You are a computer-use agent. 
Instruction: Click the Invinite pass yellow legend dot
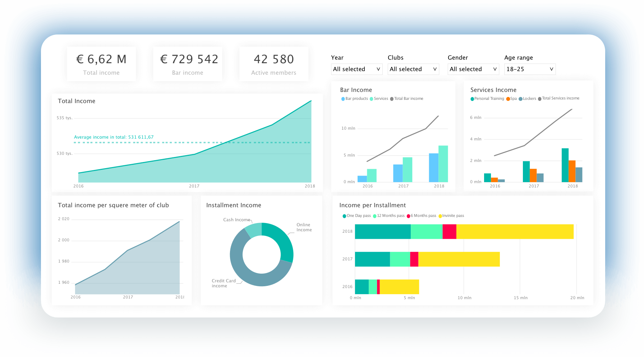click(440, 216)
